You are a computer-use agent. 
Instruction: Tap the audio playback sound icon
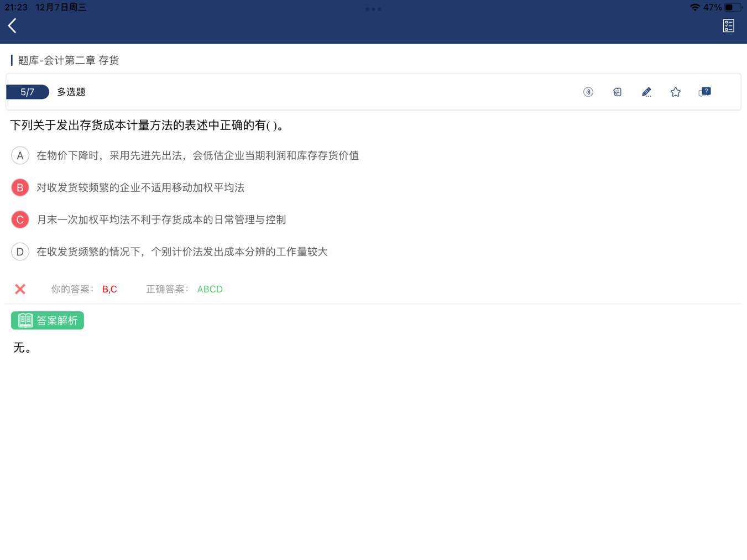point(588,92)
